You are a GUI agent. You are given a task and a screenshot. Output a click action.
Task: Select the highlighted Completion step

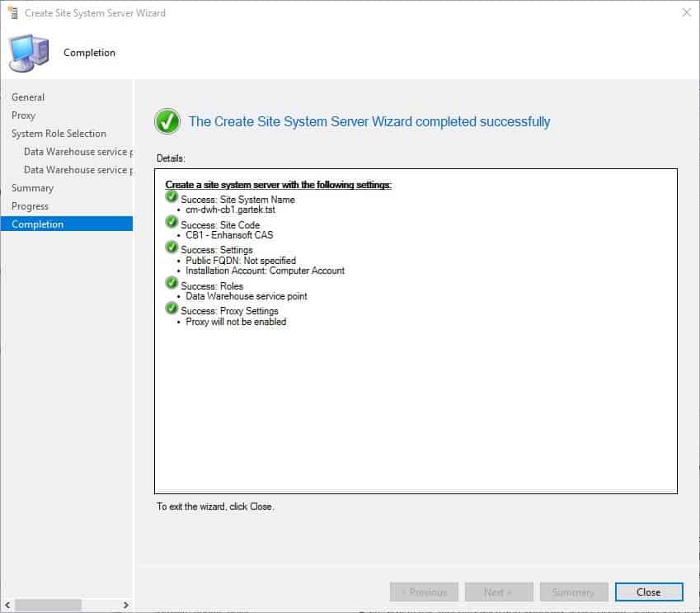pos(36,224)
